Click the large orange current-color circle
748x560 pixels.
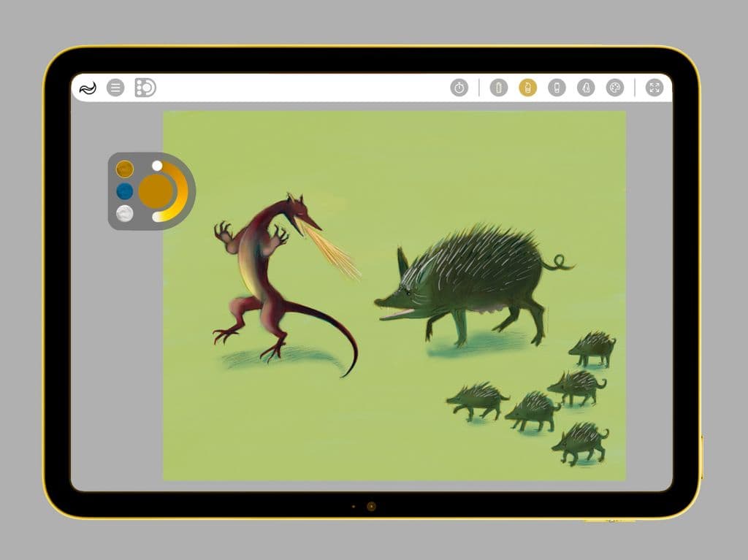click(156, 191)
